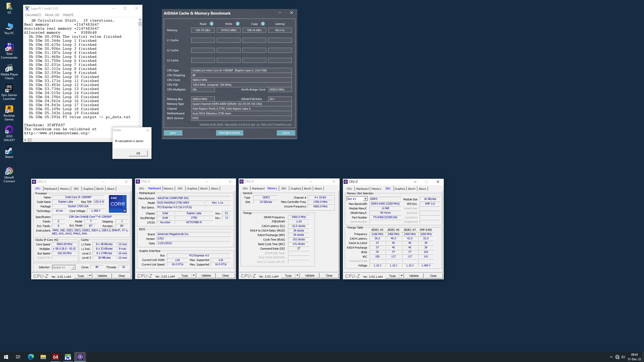Open Rockstar Games desktop icon
This screenshot has width=644, height=362.
[x=9, y=113]
